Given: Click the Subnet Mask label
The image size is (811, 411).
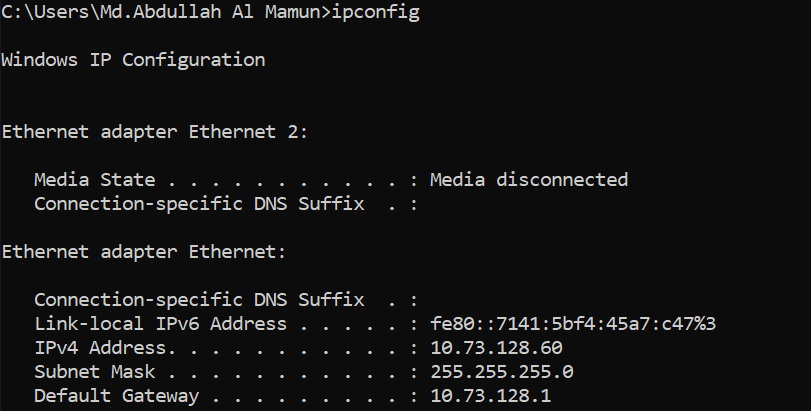Looking at the screenshot, I should tap(95, 372).
